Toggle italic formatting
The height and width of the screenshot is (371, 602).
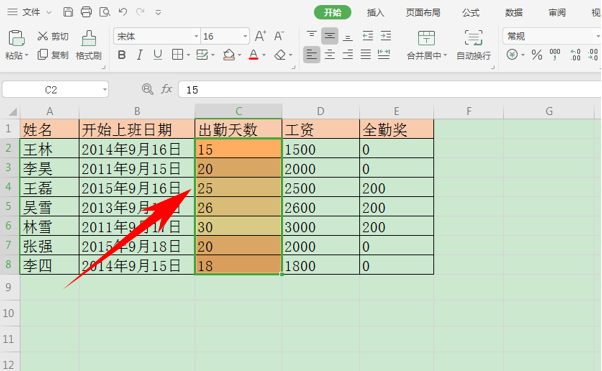(x=139, y=55)
